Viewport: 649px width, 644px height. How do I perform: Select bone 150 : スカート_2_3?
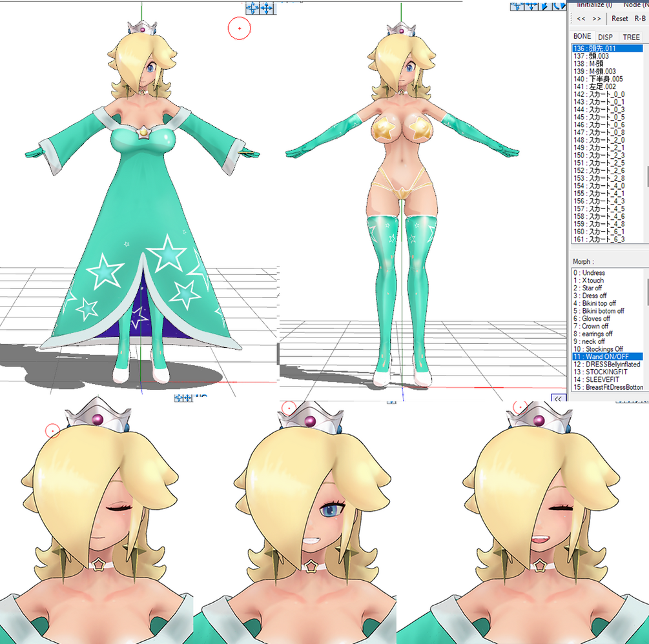[x=607, y=156]
